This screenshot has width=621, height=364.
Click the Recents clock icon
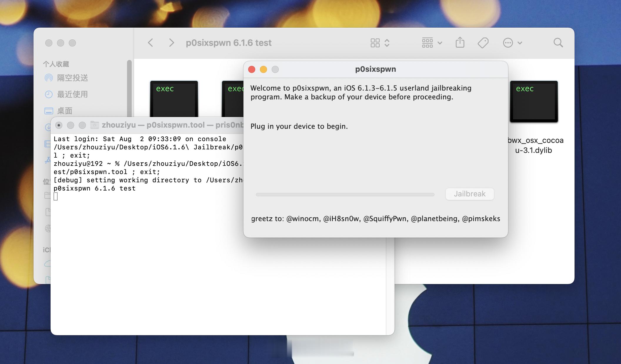(x=49, y=94)
